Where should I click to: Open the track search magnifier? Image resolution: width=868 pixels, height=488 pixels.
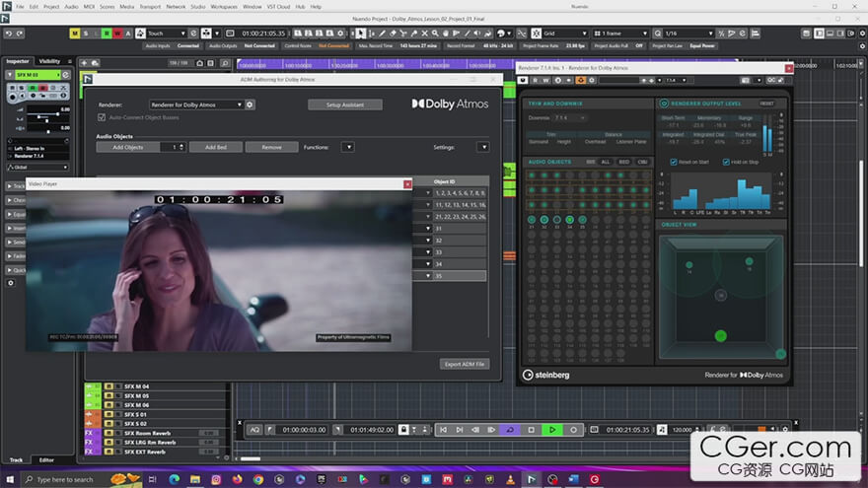(x=225, y=63)
